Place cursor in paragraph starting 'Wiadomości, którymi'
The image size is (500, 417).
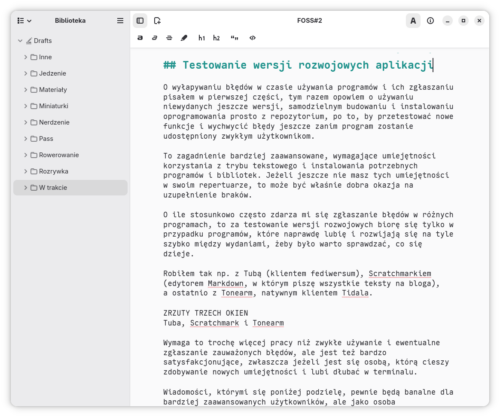pyautogui.click(x=308, y=397)
